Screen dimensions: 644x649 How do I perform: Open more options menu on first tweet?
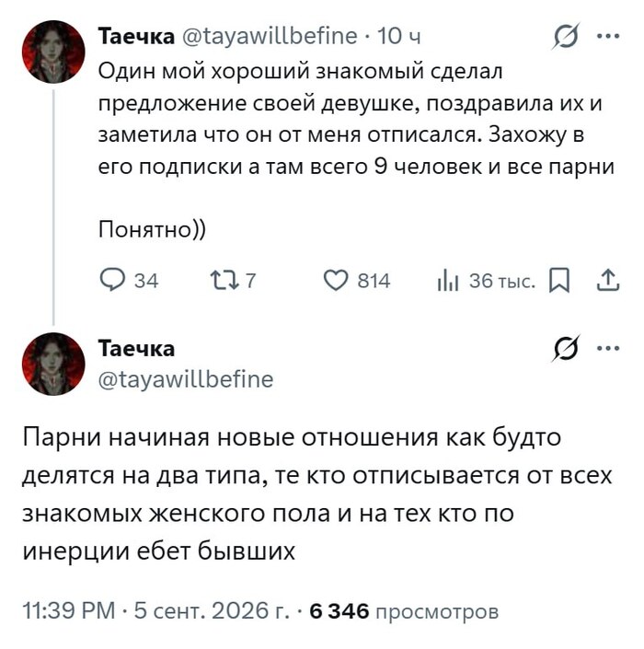608,36
